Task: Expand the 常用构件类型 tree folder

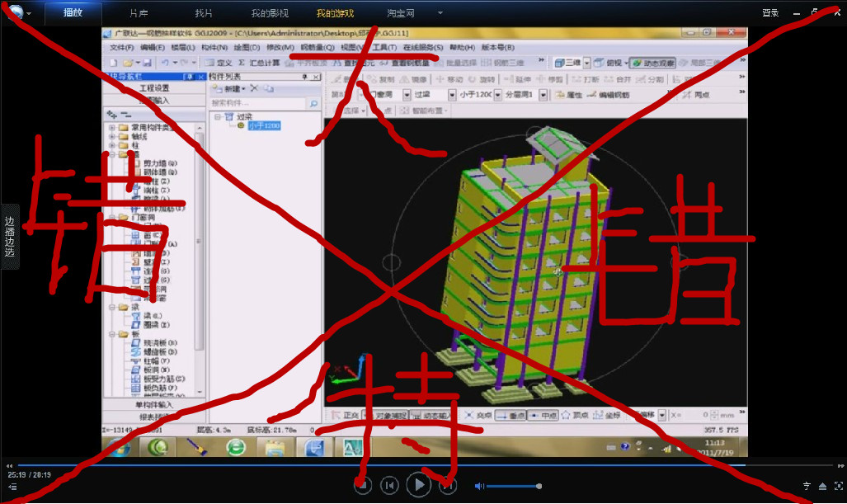Action: (x=112, y=128)
